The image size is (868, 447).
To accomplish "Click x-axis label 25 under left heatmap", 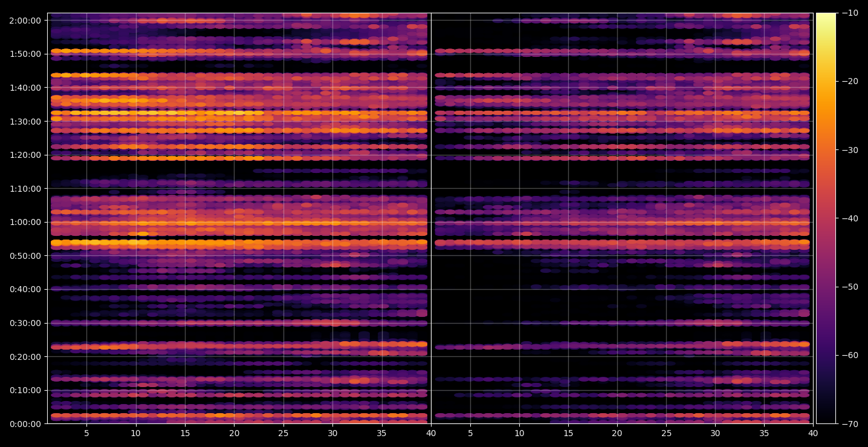I will [x=283, y=434].
